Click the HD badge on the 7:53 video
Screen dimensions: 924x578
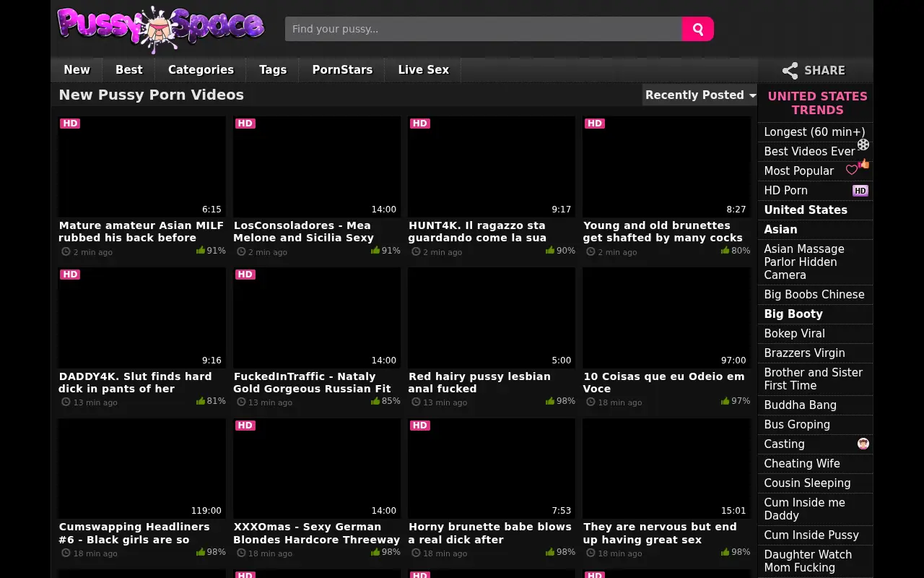coord(420,426)
